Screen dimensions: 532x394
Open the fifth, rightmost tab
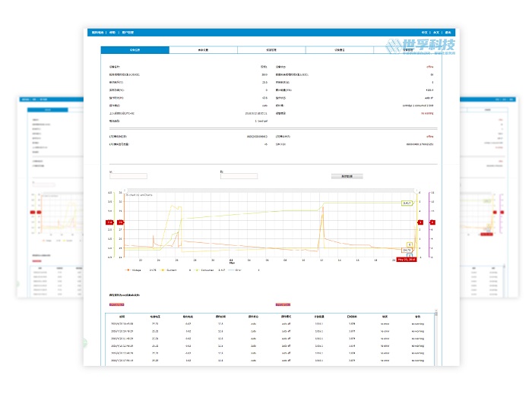405,49
